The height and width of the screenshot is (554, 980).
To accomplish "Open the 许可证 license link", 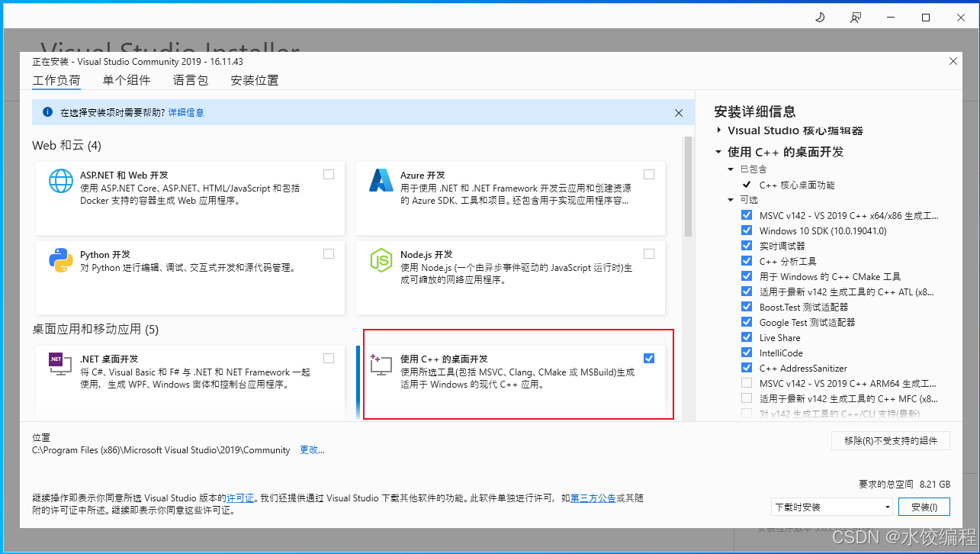I will (240, 498).
